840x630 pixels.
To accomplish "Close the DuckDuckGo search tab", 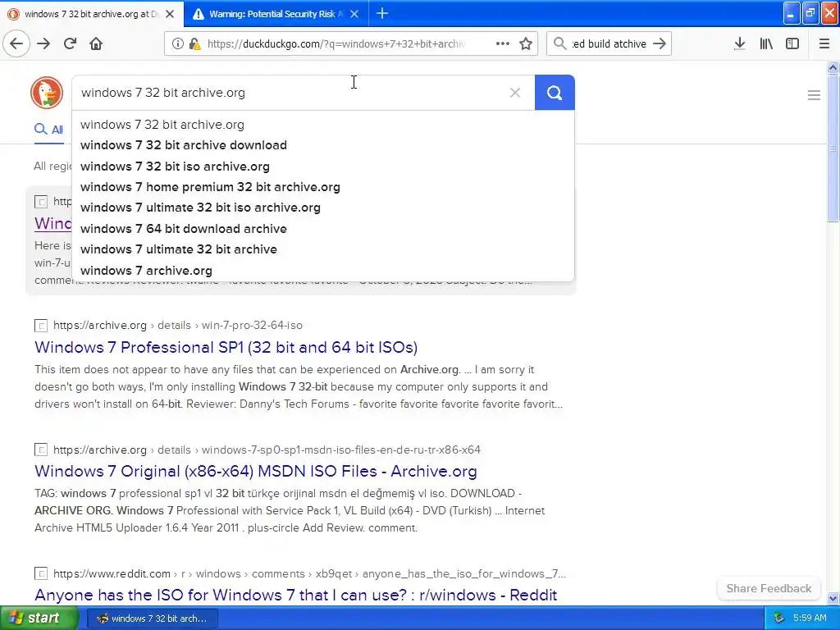I will pos(170,14).
